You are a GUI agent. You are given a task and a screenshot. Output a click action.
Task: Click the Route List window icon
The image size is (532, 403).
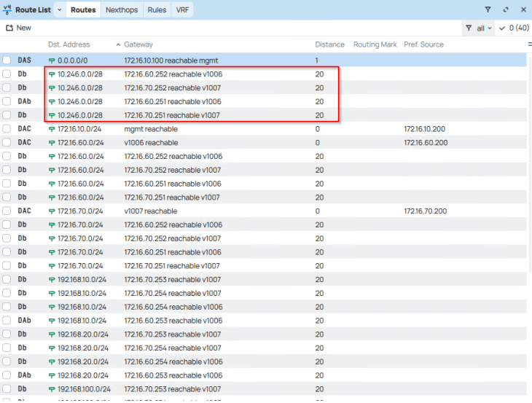click(x=7, y=10)
